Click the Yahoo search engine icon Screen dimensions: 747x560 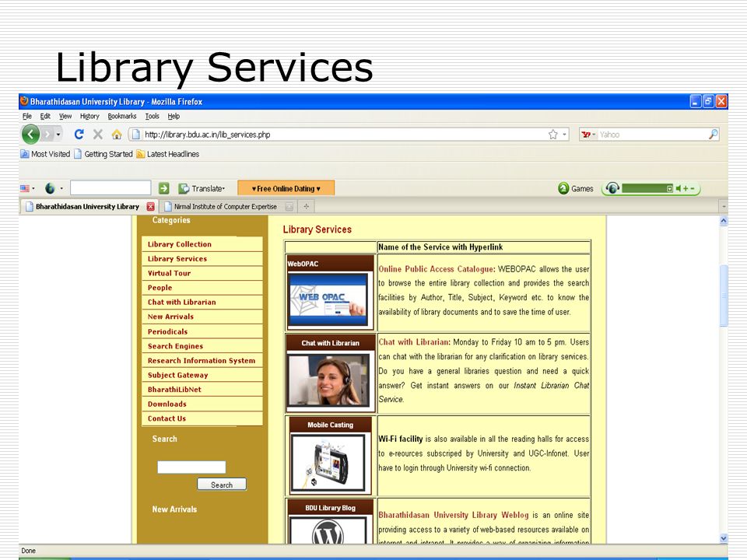pos(586,135)
